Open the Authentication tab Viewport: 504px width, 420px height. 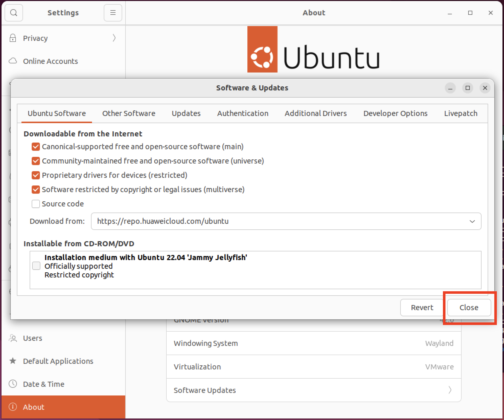(243, 113)
